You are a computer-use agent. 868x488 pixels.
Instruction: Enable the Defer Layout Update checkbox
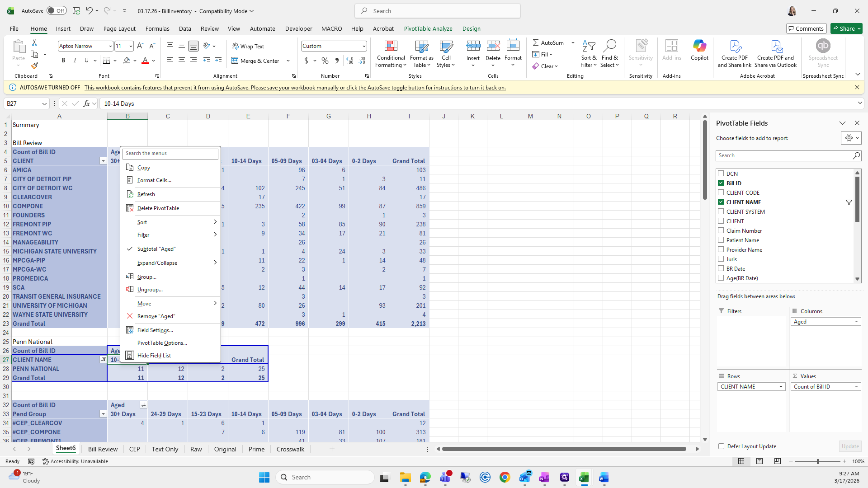pos(721,446)
